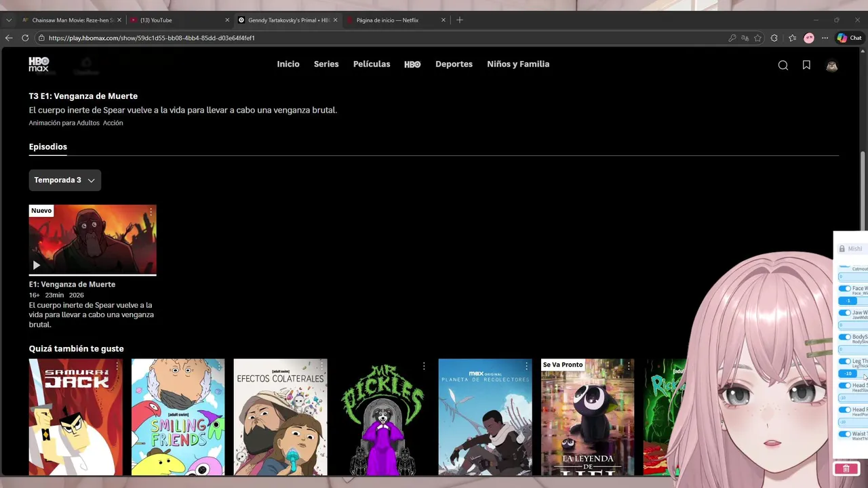Adjust the Face Width -1 slider
Screen dimensions: 868x488
[x=853, y=301]
